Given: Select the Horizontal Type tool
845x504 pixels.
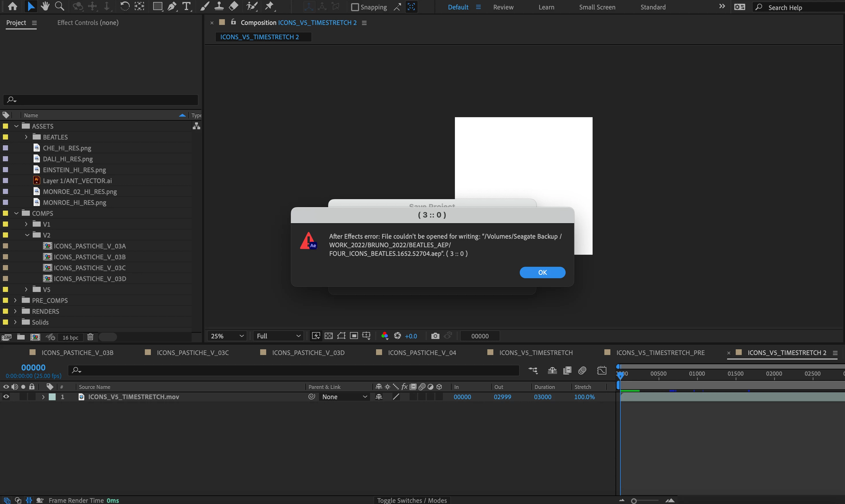Looking at the screenshot, I should (x=186, y=6).
